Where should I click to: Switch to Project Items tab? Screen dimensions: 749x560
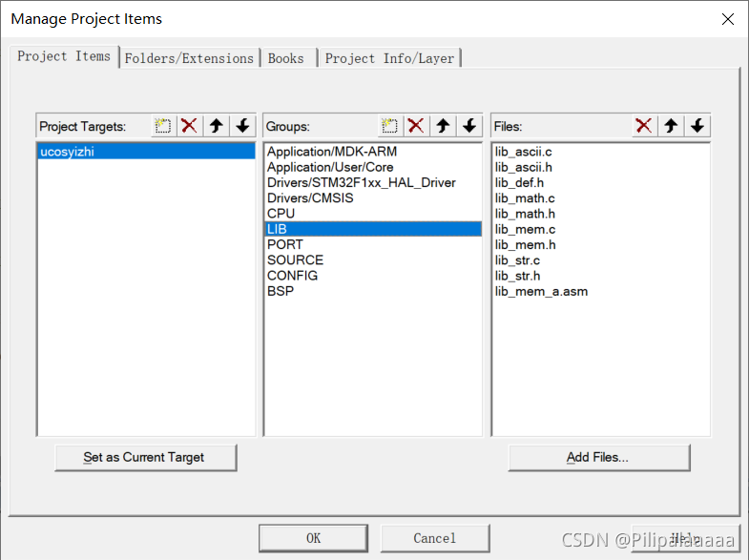(64, 56)
